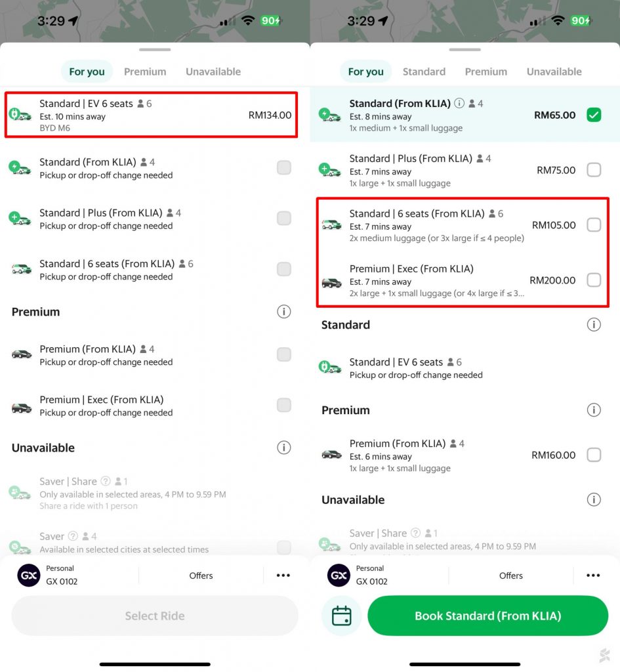The height and width of the screenshot is (672, 620).
Task: Tap three-dots menu above the Select Ride button
Action: point(283,576)
